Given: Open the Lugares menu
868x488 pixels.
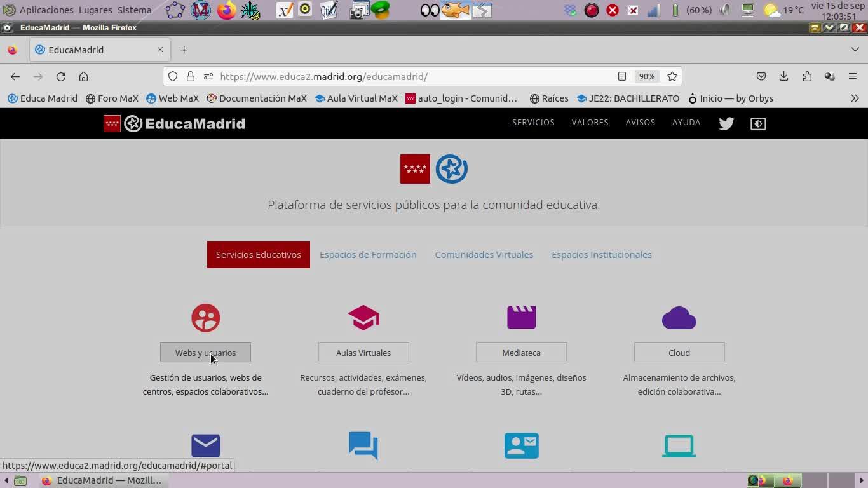Looking at the screenshot, I should (x=95, y=10).
